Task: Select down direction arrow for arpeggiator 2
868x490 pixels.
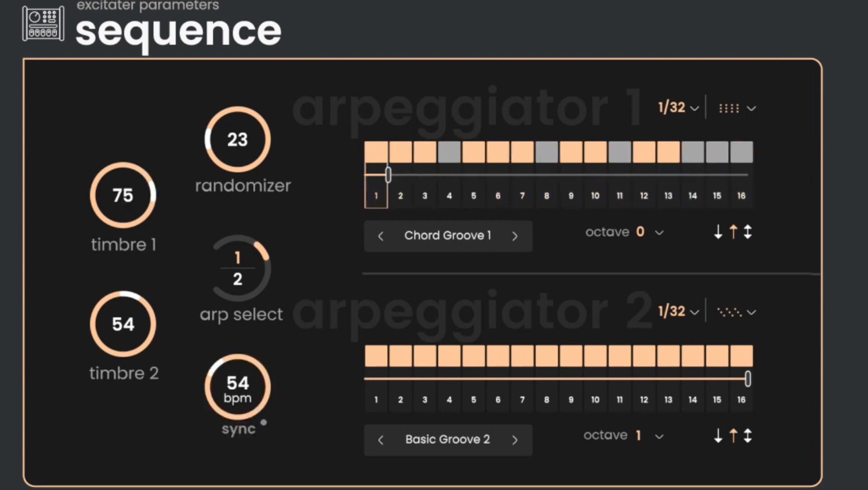Action: (x=718, y=436)
